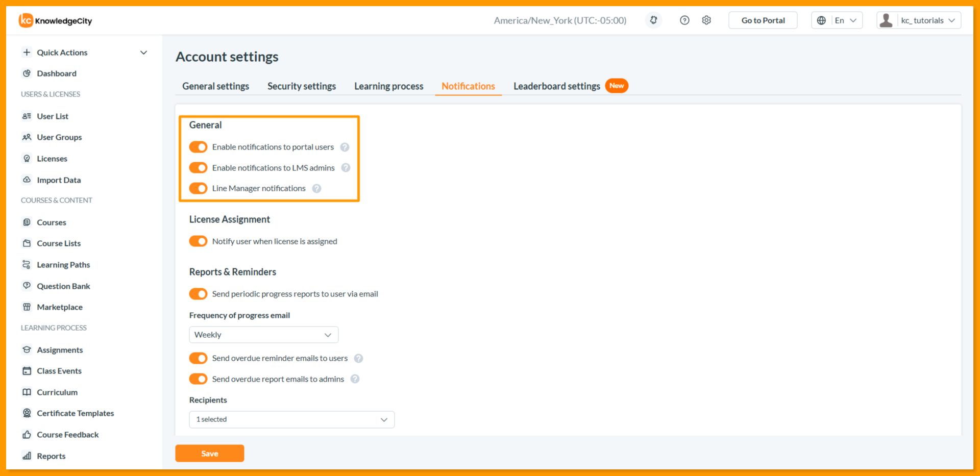
Task: Open Reports in the sidebar
Action: tap(51, 456)
